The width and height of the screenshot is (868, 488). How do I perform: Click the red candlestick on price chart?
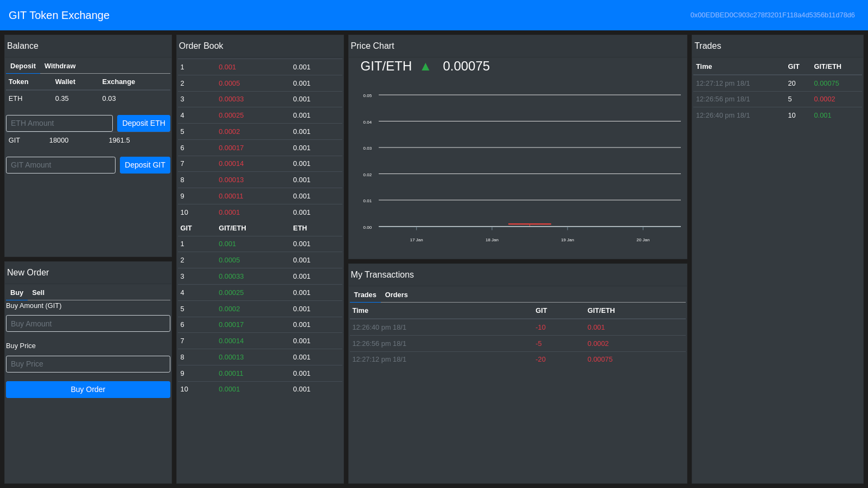point(529,224)
